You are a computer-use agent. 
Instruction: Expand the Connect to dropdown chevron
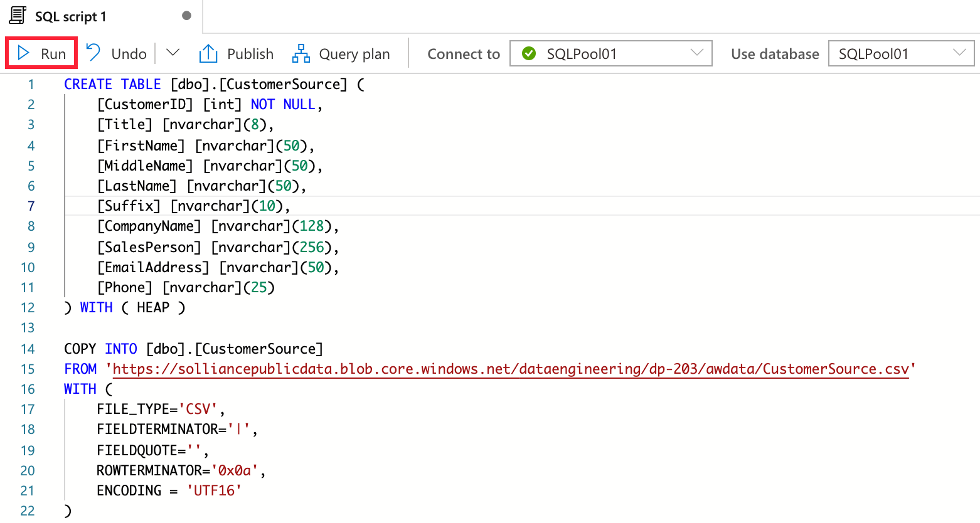(x=696, y=53)
